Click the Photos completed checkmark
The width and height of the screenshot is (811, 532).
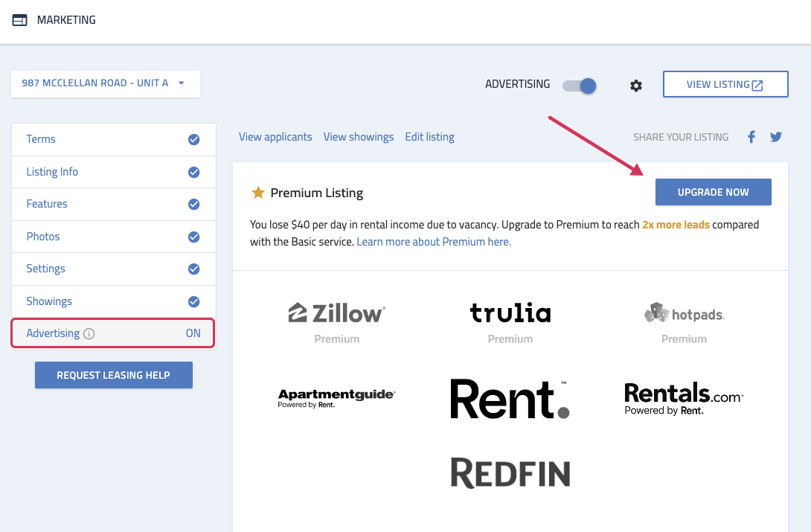[194, 237]
